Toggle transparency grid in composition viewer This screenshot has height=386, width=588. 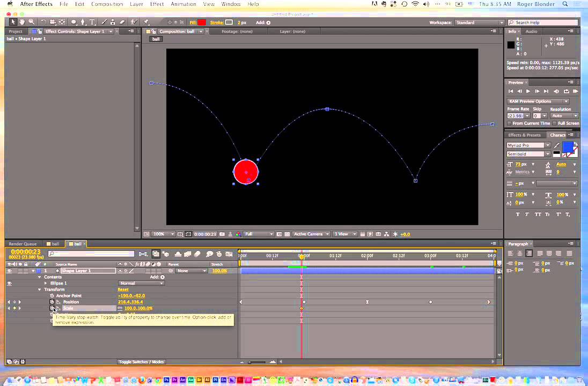287,234
